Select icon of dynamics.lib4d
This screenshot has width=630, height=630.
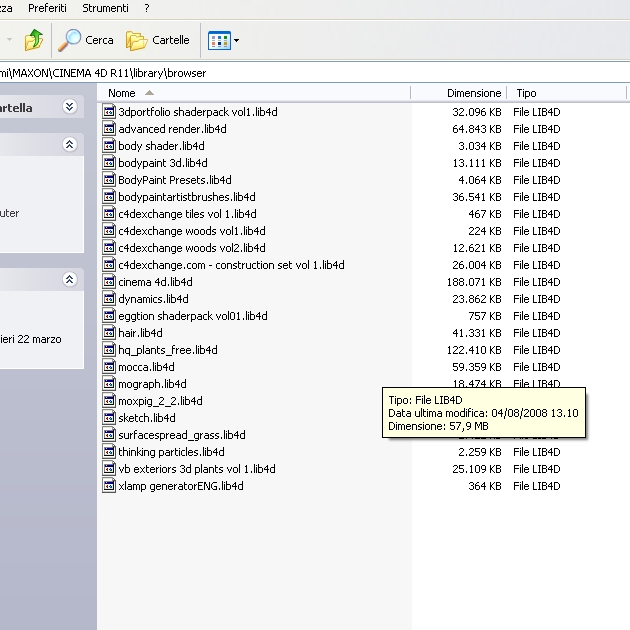point(108,299)
